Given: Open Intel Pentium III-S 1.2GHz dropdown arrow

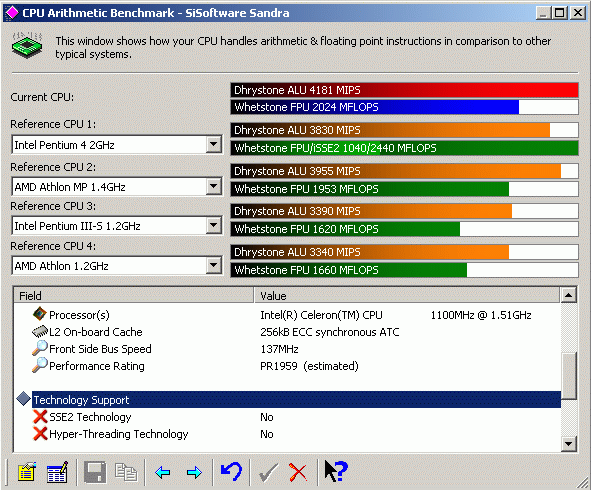Looking at the screenshot, I should coord(213,225).
